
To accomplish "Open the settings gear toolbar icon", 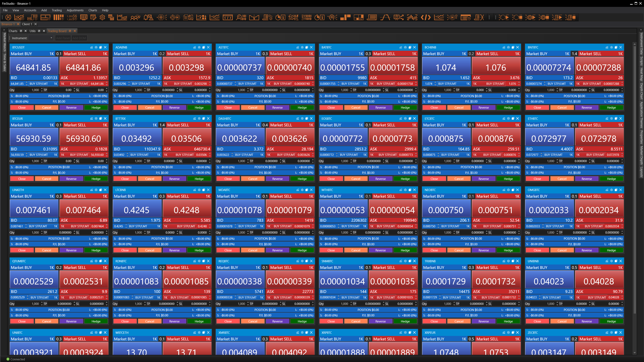I will coord(102,18).
